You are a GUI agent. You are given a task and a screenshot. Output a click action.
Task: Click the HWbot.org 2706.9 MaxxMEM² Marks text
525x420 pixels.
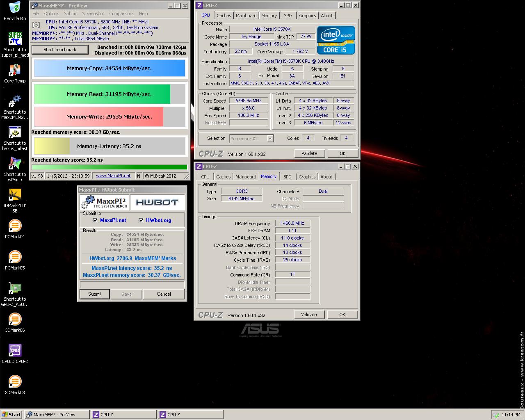pyautogui.click(x=132, y=258)
